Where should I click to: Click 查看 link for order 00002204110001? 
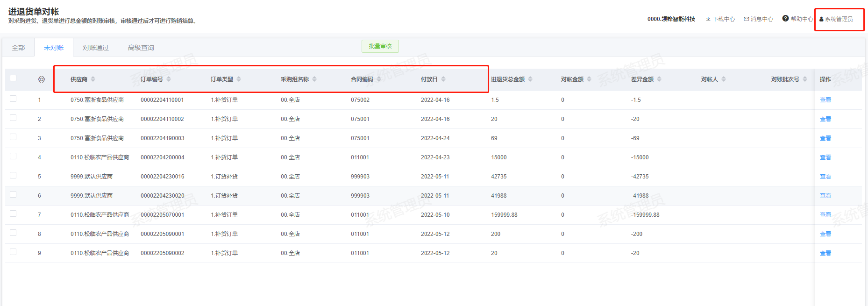coord(825,100)
